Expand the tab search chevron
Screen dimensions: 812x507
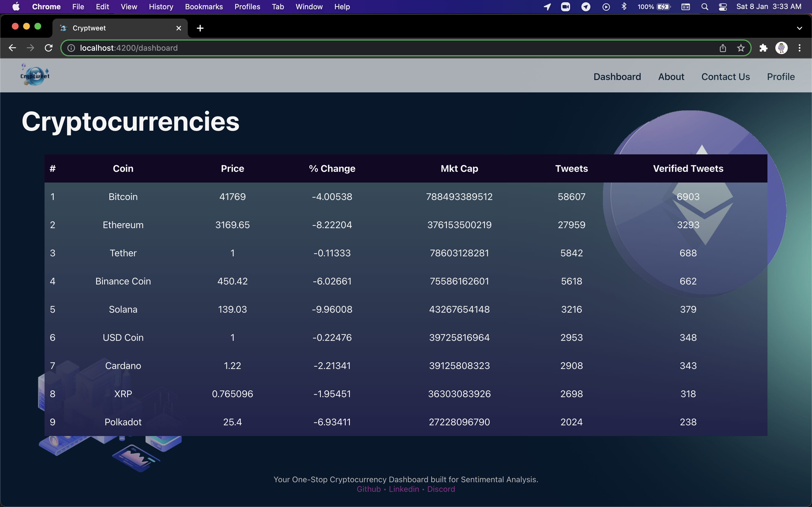pyautogui.click(x=799, y=28)
